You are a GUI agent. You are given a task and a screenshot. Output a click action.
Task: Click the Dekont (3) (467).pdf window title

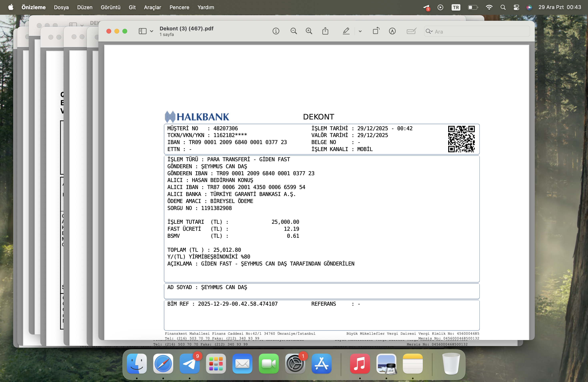click(x=187, y=28)
